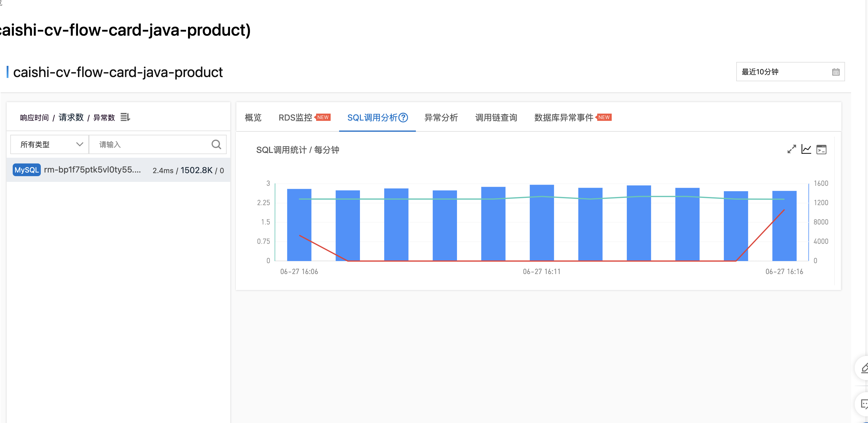Click the chart bar at 06-27 16:06
868x423 pixels.
(x=299, y=224)
